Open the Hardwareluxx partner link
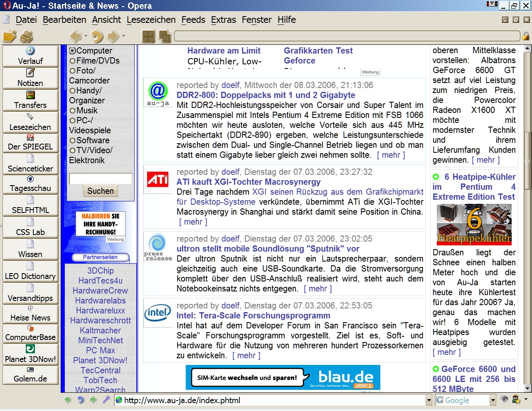Image resolution: width=532 pixels, height=411 pixels. (101, 311)
